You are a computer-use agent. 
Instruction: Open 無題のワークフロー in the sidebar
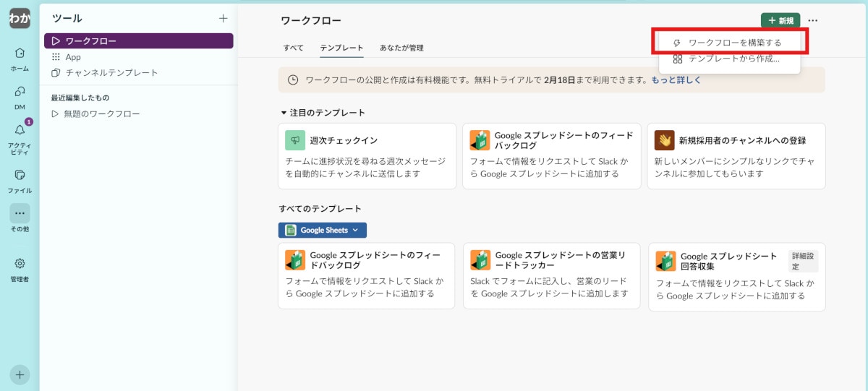pyautogui.click(x=101, y=113)
